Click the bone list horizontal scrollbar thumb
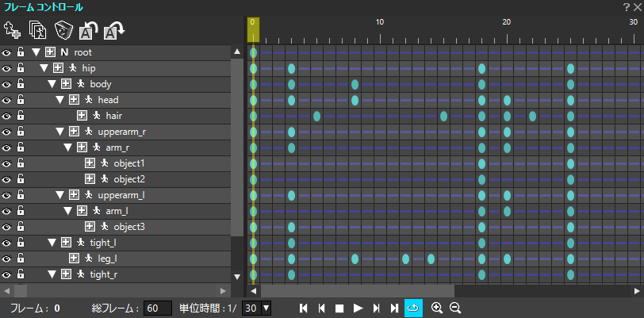 (21, 291)
